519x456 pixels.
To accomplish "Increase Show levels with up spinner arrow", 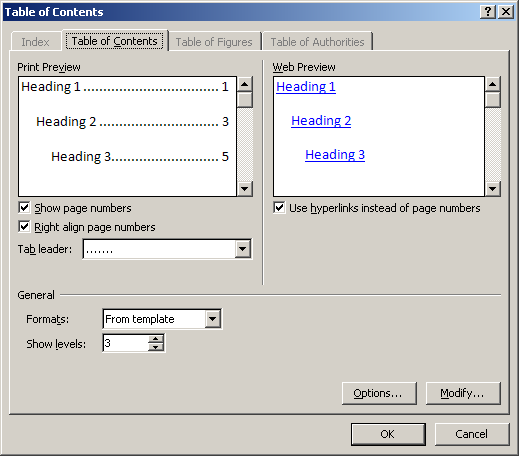I will pyautogui.click(x=156, y=339).
